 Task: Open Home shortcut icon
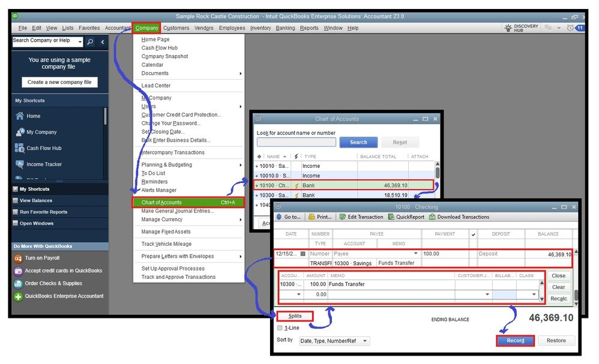[19, 116]
